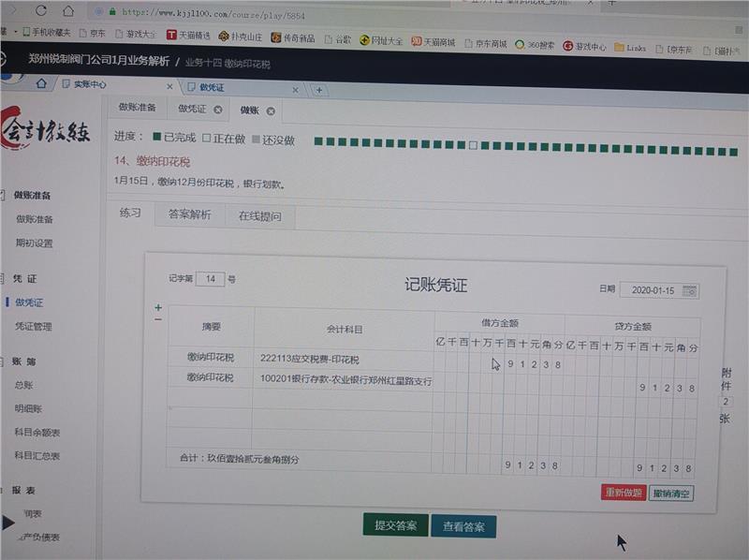Click the 撤销清空 button
Image resolution: width=749 pixels, height=560 pixels.
[x=671, y=493]
